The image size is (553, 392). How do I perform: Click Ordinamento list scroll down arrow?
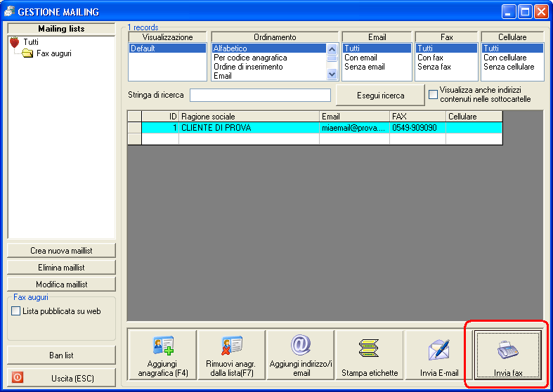tap(332, 74)
